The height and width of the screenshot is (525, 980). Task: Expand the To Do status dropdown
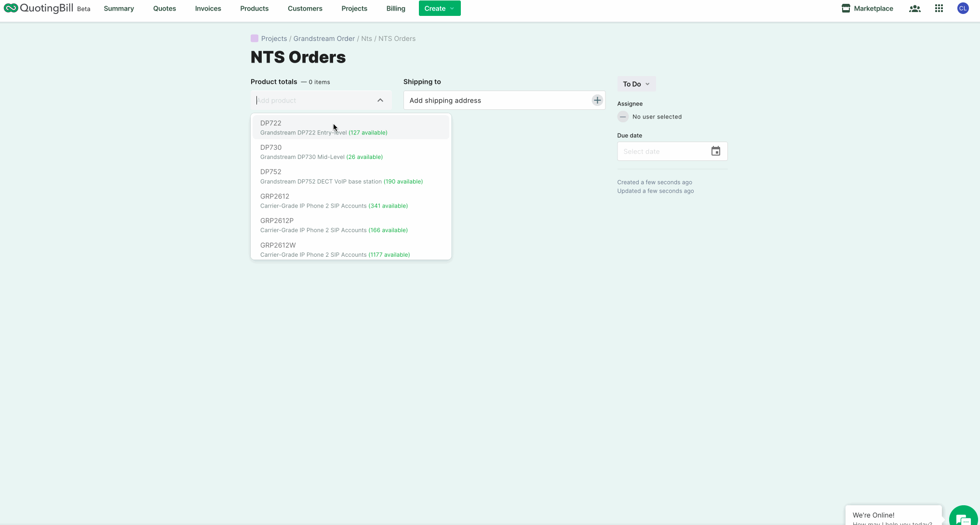click(636, 84)
